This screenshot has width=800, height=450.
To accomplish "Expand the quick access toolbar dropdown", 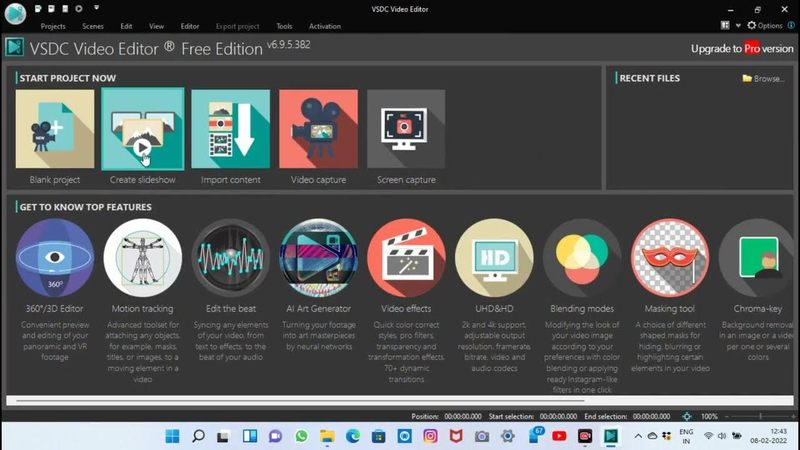I will [x=96, y=8].
